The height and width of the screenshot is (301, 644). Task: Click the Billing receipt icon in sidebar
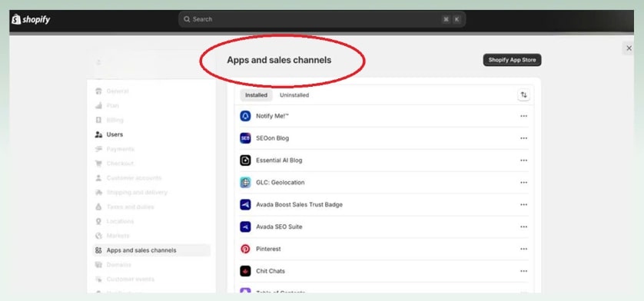[x=98, y=120]
